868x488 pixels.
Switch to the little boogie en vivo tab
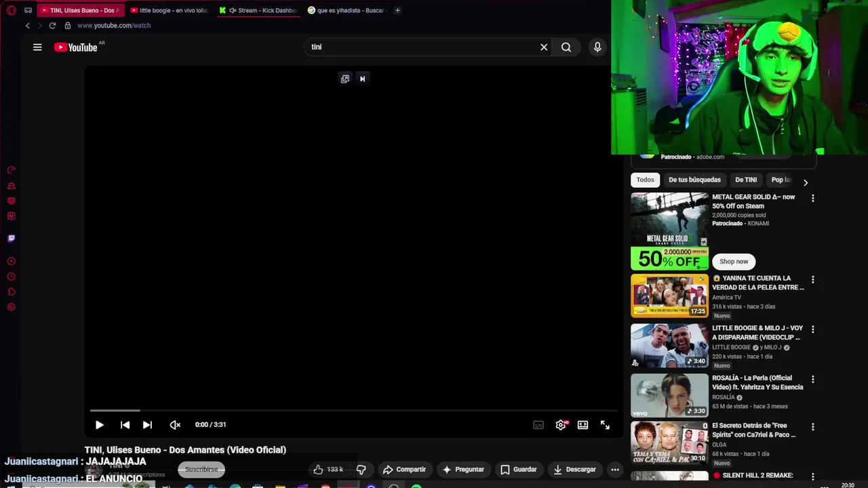click(x=170, y=10)
